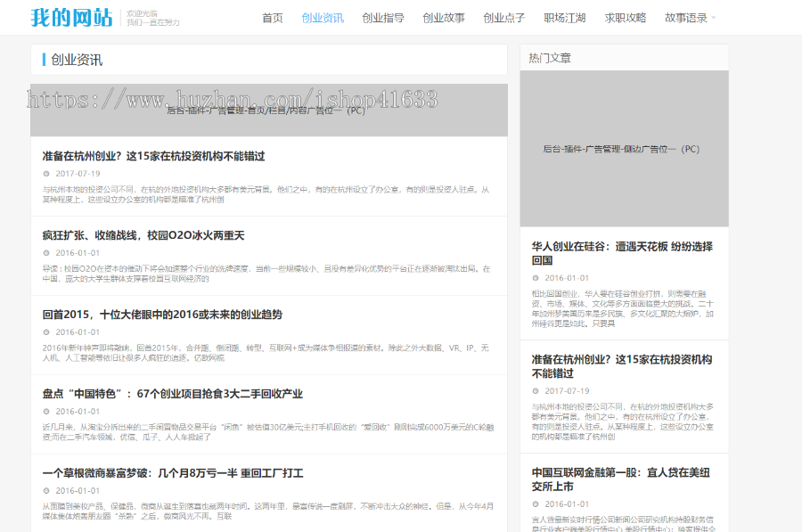The height and width of the screenshot is (532, 802).
Task: Open sidebar article 华人创业在硅谷：遭遇天花板 纷纷选择回国
Action: point(622,253)
